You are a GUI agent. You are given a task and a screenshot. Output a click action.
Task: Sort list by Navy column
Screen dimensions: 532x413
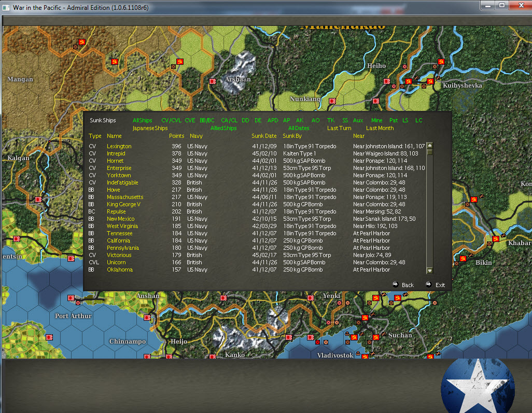click(x=196, y=136)
